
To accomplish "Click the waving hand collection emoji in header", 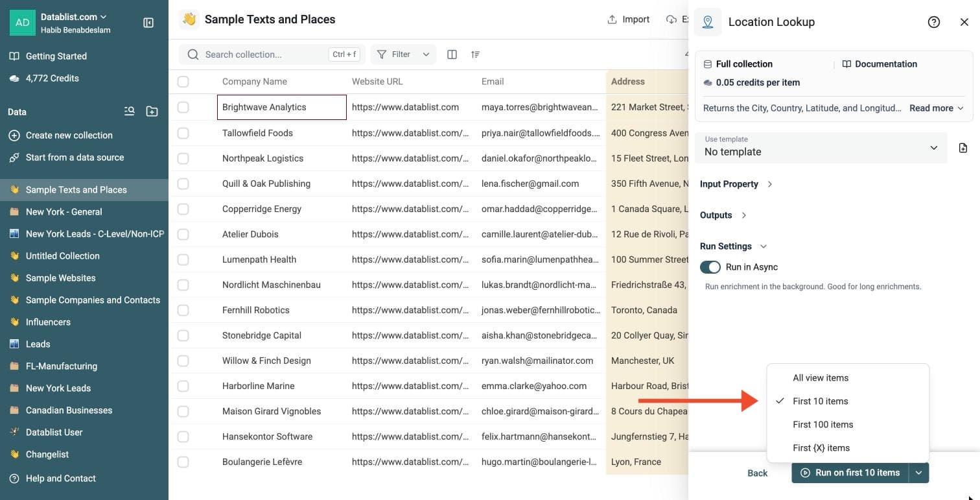I will (x=189, y=19).
